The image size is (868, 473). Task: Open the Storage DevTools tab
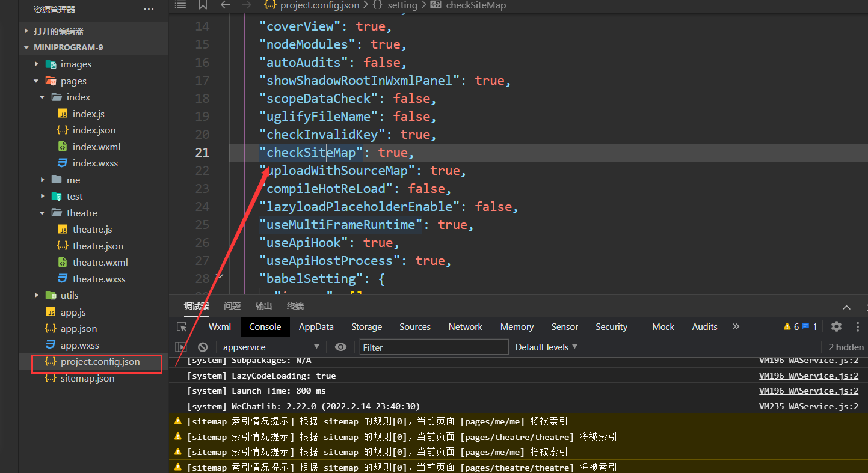click(366, 327)
